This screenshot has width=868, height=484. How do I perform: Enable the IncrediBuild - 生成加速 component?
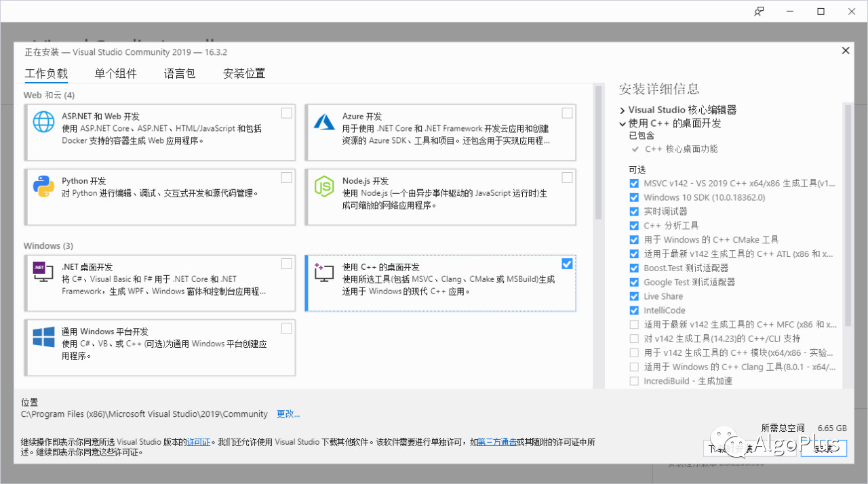tap(634, 380)
